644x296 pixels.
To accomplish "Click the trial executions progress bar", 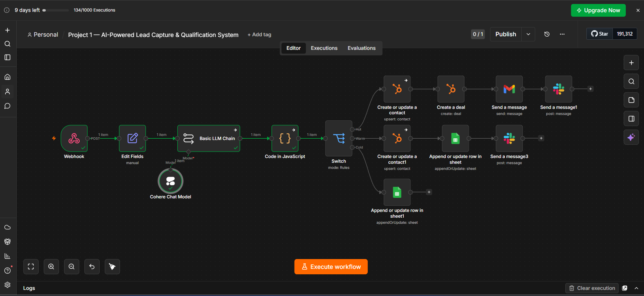I will coord(56,10).
